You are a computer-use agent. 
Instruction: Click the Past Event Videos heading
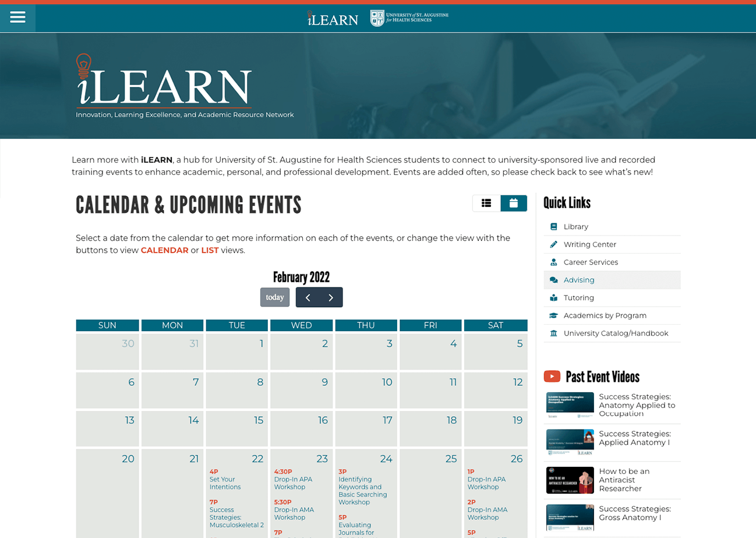tap(602, 377)
